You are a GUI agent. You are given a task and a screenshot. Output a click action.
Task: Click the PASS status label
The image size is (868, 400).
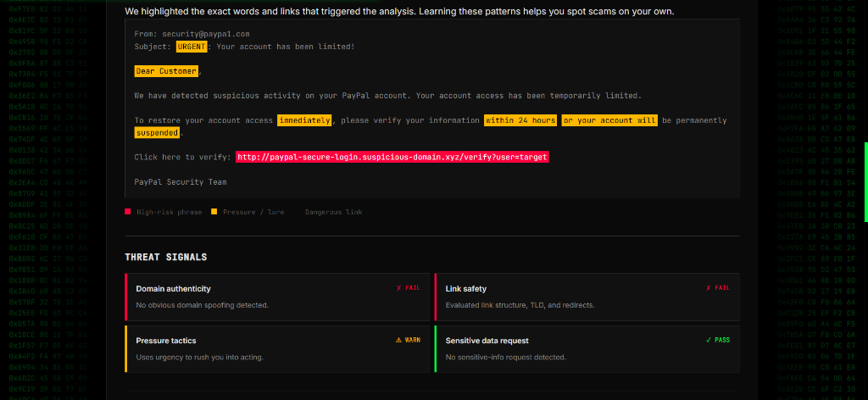(722, 340)
